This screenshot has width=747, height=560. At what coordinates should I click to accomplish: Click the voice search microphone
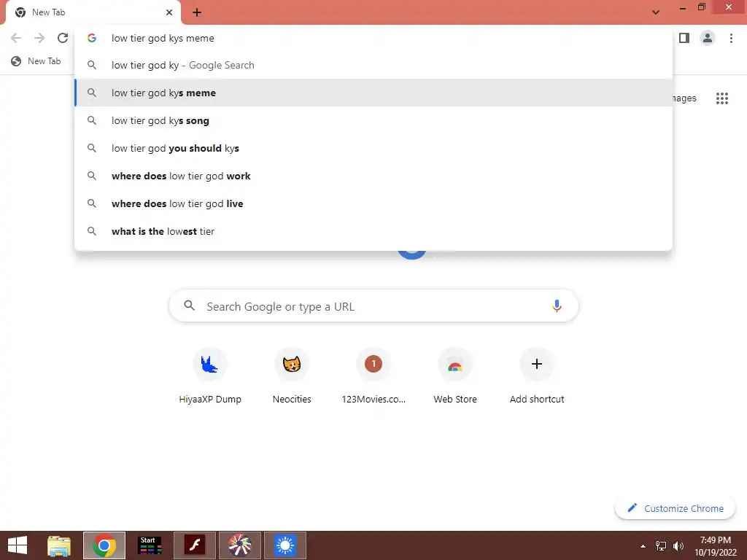tap(557, 306)
